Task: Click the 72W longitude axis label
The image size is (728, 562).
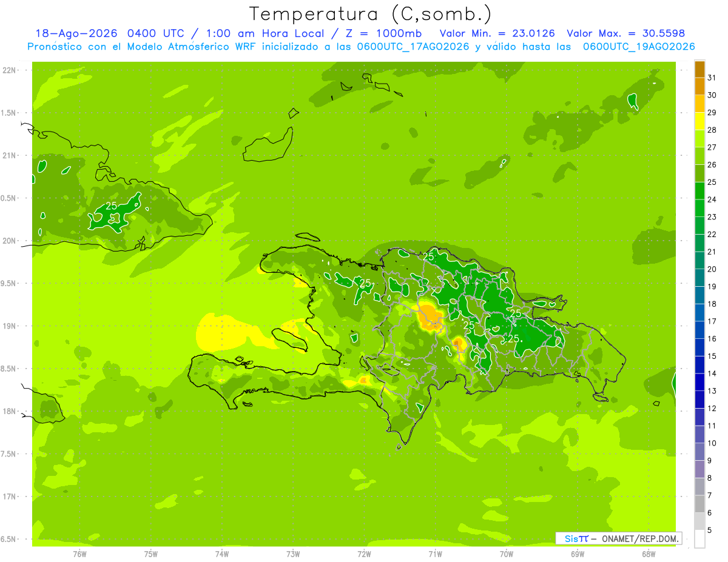Action: (364, 554)
